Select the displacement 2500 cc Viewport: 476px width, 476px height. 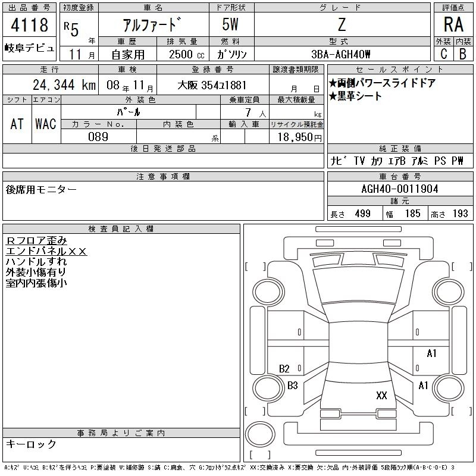(x=187, y=55)
